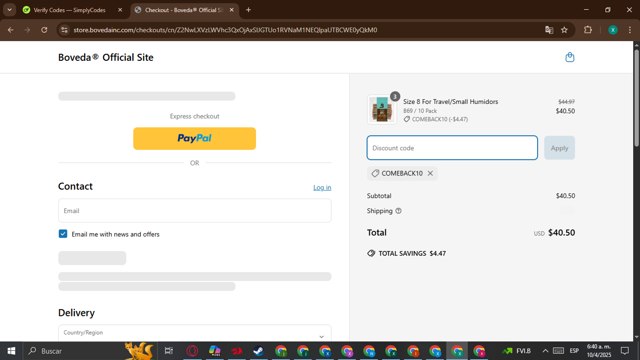The image size is (640, 360).
Task: Expand the Country/Region dropdown
Action: 195,333
